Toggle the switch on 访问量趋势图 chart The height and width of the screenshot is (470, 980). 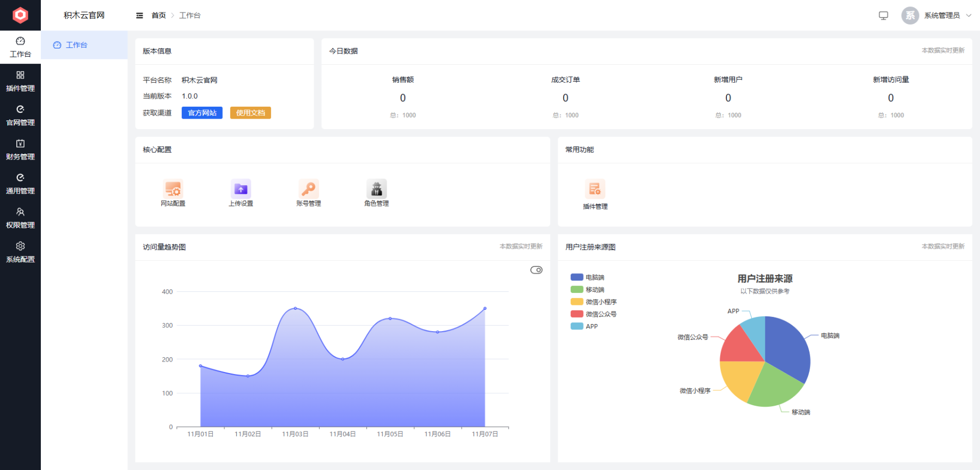pyautogui.click(x=536, y=270)
